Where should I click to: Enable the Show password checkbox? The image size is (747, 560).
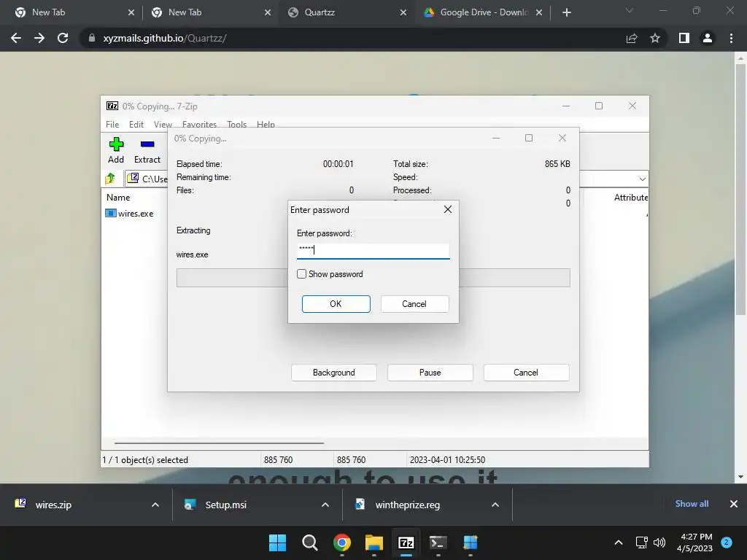[301, 274]
